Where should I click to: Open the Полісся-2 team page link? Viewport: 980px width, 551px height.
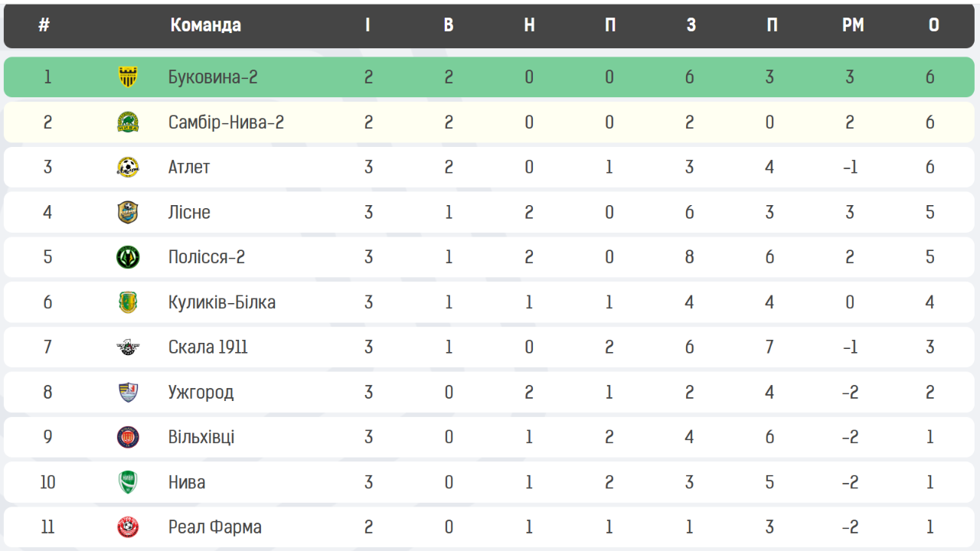pos(207,257)
